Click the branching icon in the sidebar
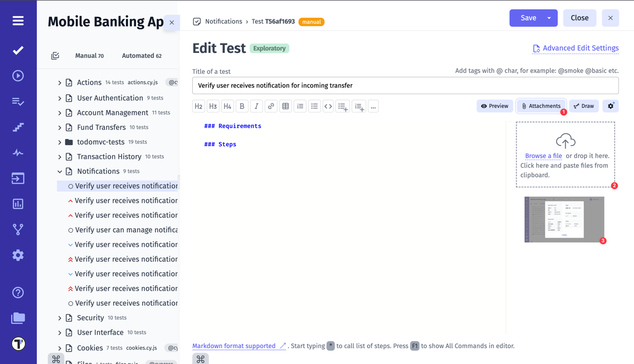The width and height of the screenshot is (634, 364). coord(18,229)
